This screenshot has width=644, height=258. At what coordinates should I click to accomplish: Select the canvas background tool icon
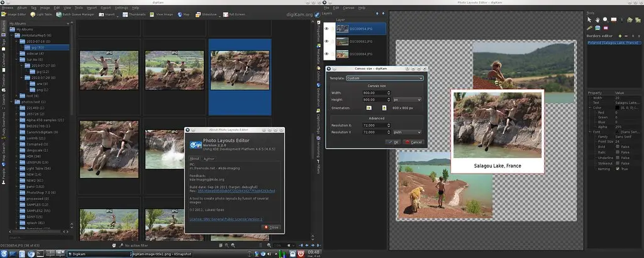pyautogui.click(x=614, y=20)
